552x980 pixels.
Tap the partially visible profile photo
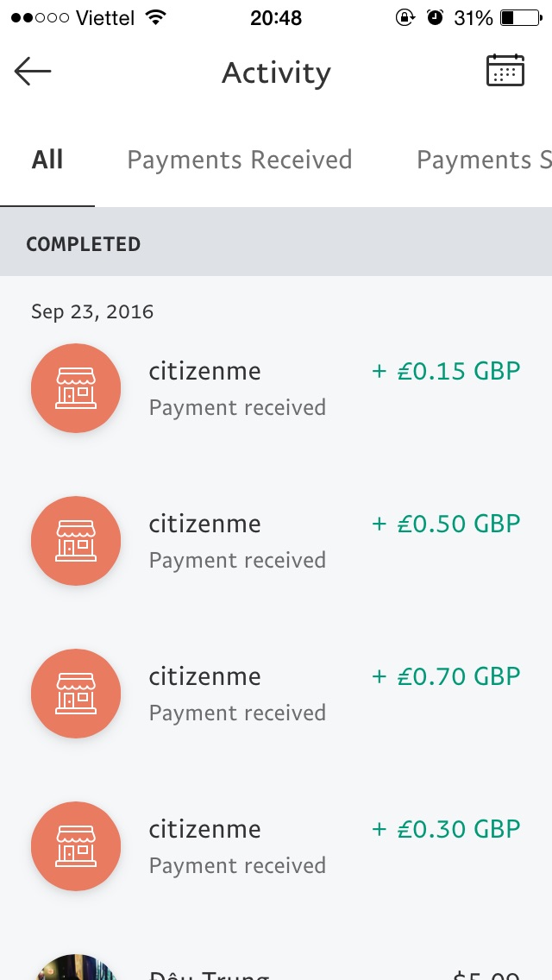tap(76, 968)
